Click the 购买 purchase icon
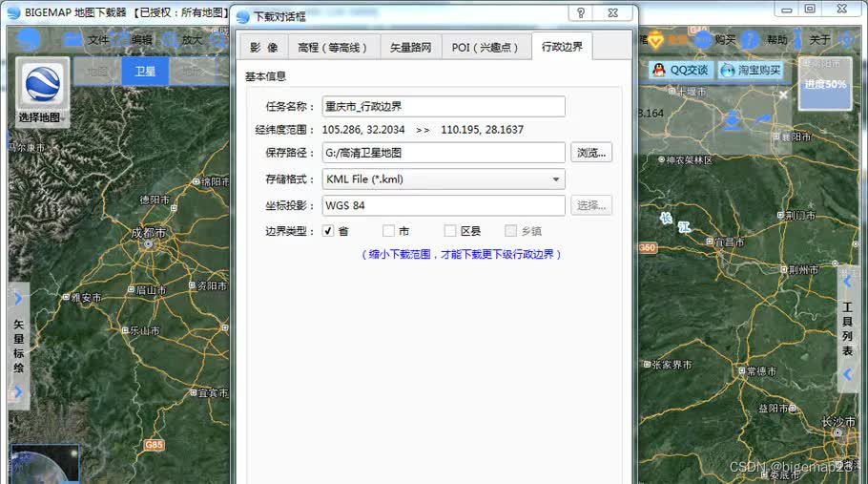 [702, 39]
